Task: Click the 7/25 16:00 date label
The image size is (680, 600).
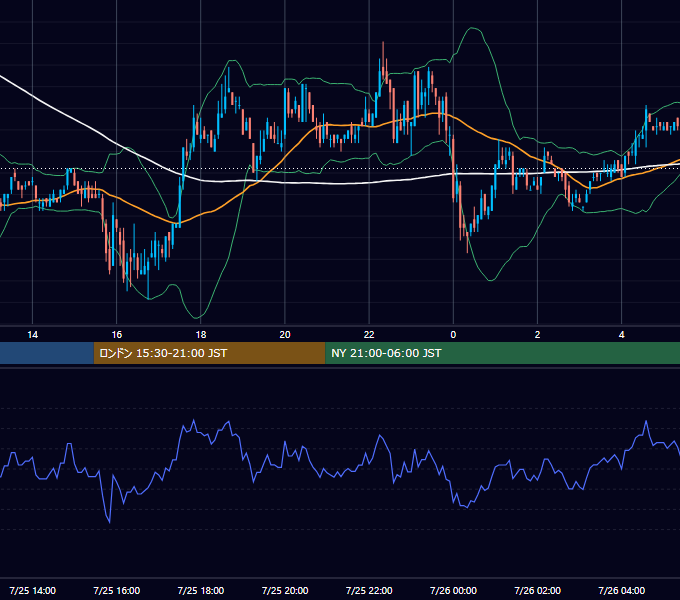Action: coord(117,590)
